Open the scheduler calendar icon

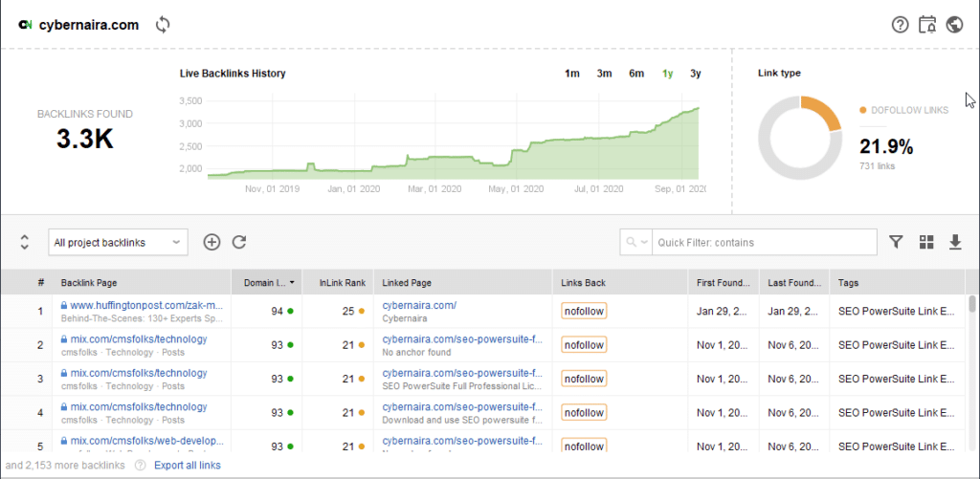pos(926,25)
